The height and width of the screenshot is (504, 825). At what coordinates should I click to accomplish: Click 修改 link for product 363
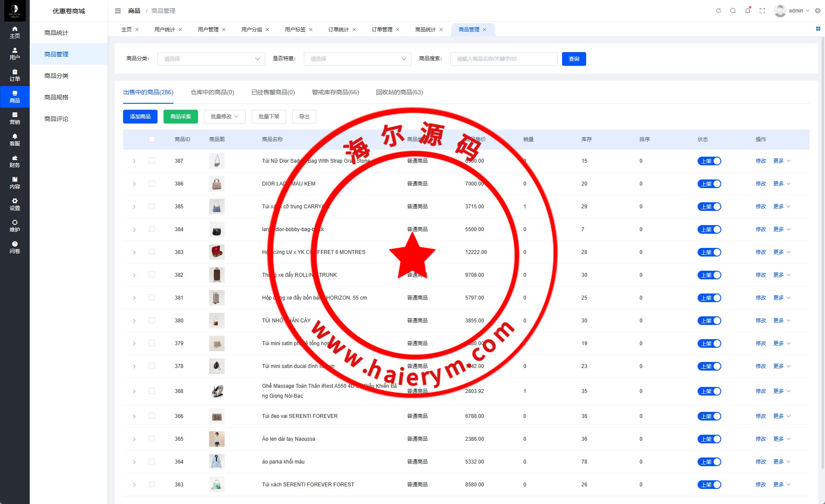(760, 485)
